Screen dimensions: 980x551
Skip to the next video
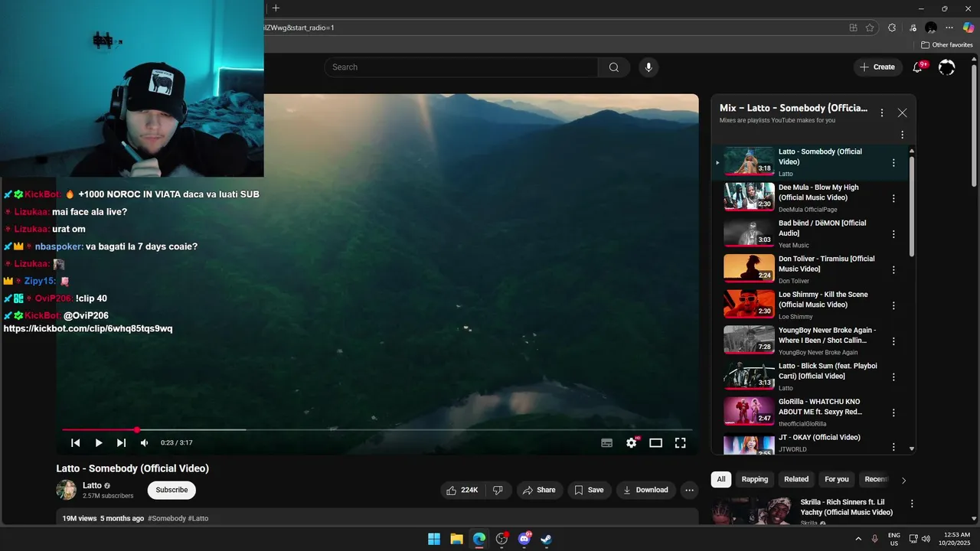tap(121, 442)
